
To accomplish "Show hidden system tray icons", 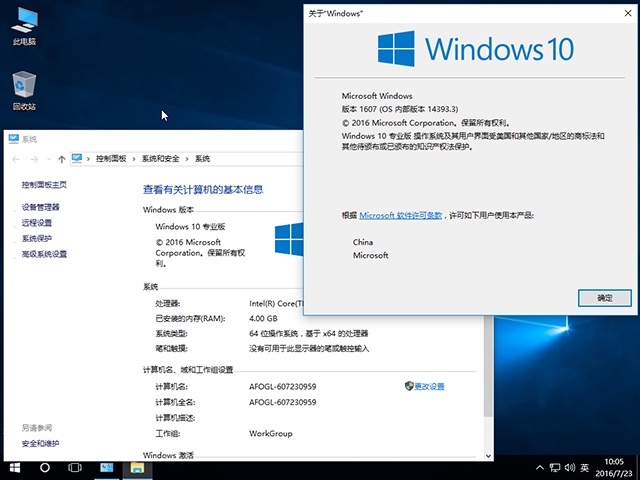I will click(541, 467).
